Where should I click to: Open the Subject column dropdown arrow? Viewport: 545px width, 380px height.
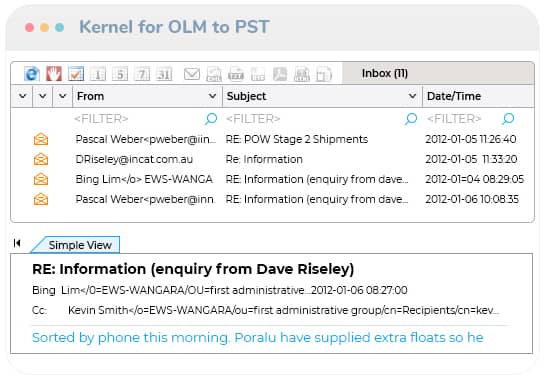pos(412,96)
